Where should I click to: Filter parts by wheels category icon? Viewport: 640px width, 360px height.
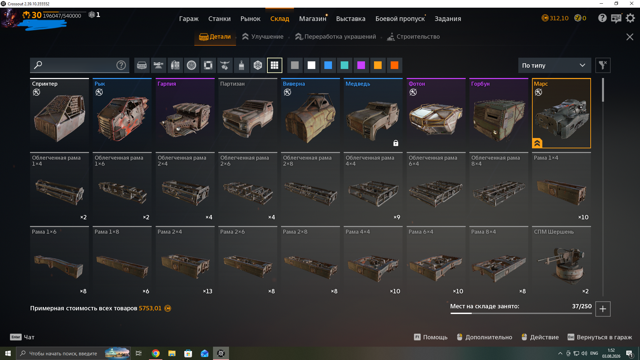coord(191,65)
